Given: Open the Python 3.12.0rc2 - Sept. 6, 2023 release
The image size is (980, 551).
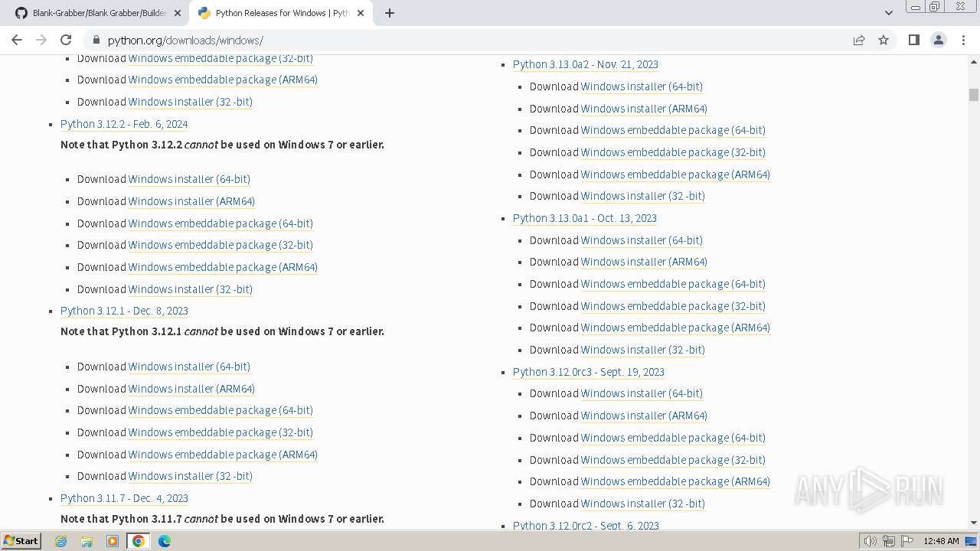Looking at the screenshot, I should [x=586, y=526].
